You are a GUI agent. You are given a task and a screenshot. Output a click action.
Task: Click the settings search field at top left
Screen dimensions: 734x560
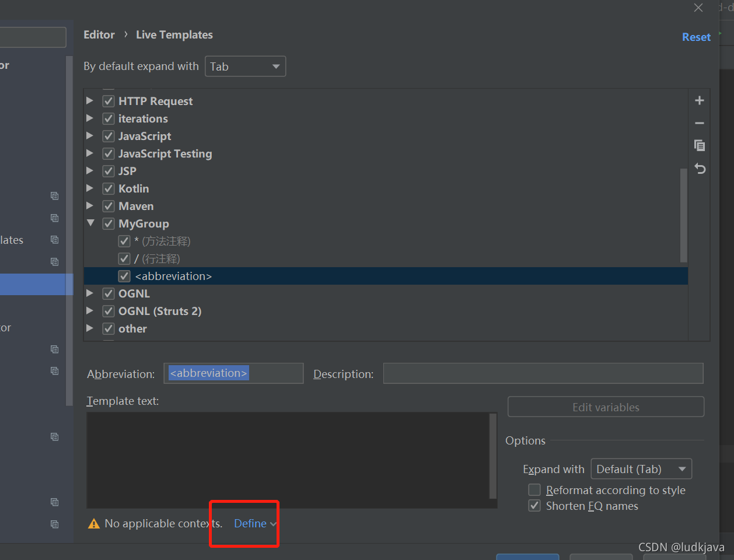(33, 37)
